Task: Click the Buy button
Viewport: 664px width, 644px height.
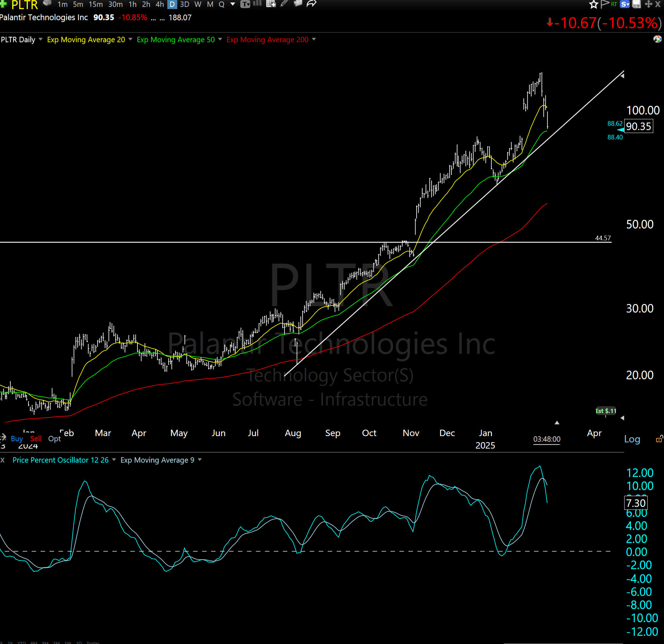Action: [x=17, y=439]
